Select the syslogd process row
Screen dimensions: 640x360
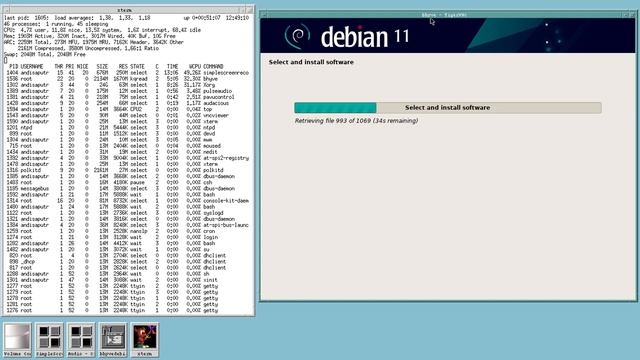pyautogui.click(x=128, y=213)
